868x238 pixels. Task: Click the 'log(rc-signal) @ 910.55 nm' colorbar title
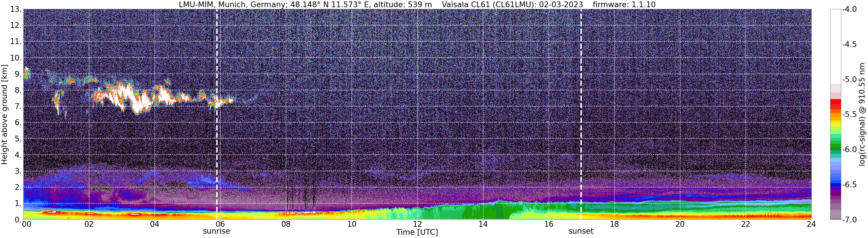pyautogui.click(x=862, y=114)
